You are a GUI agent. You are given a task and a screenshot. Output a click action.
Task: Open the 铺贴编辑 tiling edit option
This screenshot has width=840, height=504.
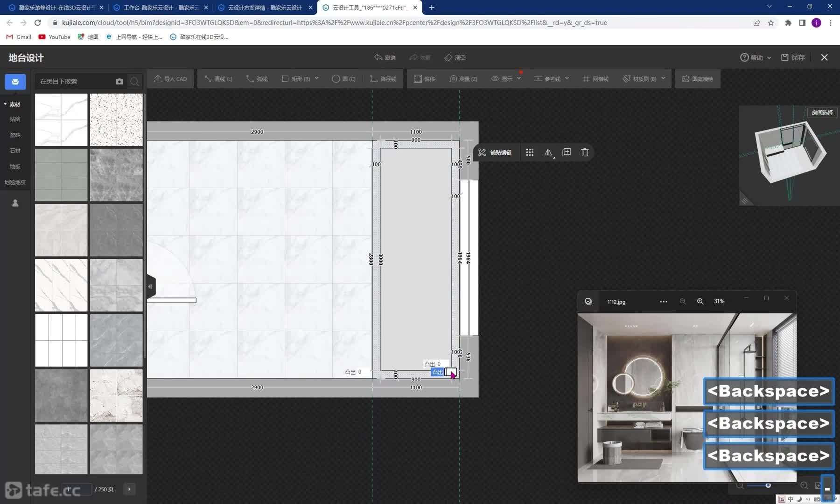click(495, 152)
